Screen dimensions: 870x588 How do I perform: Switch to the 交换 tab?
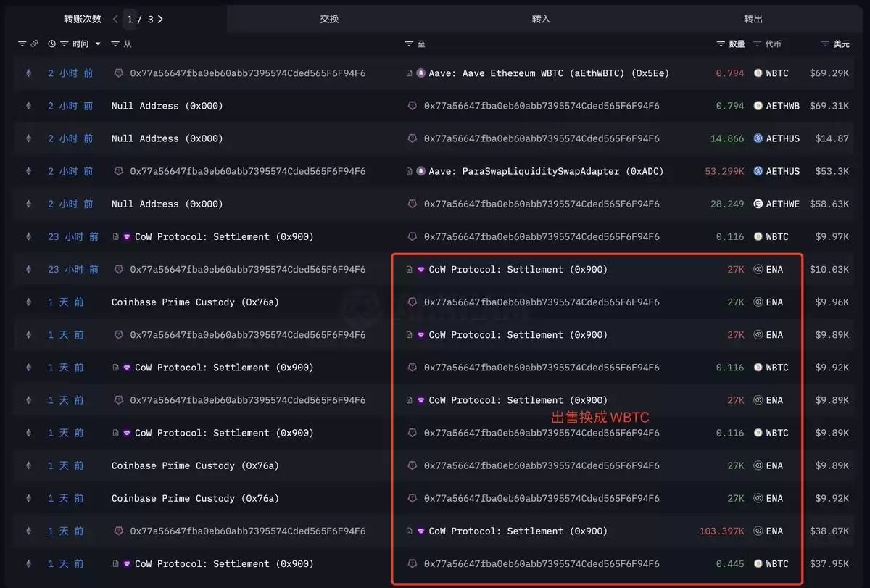(x=329, y=19)
